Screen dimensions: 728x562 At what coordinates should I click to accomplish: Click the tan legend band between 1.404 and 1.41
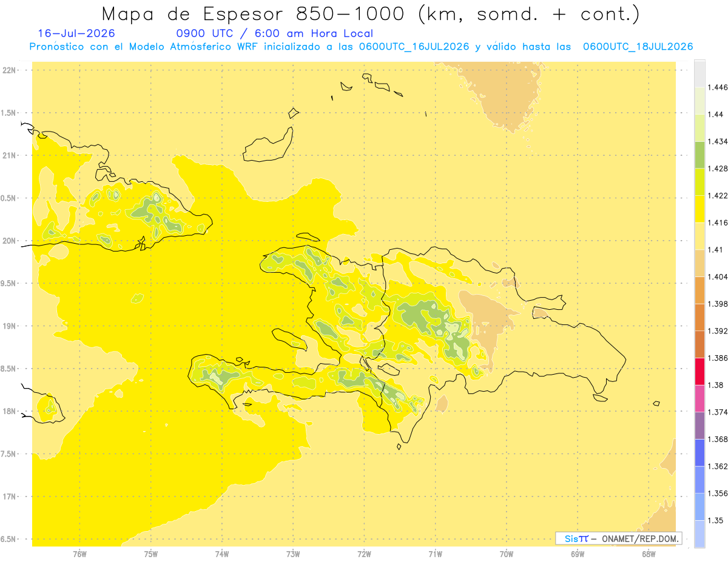coord(699,263)
